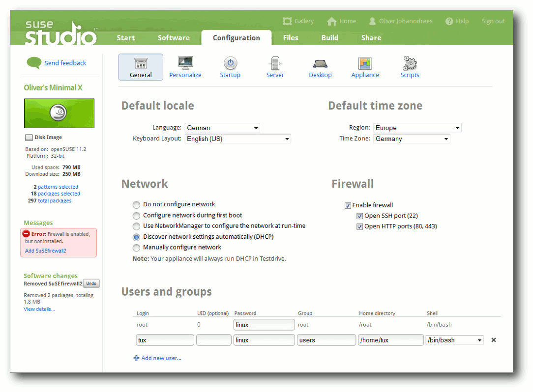
Task: Click the red error icon in Messages
Action: click(x=26, y=234)
